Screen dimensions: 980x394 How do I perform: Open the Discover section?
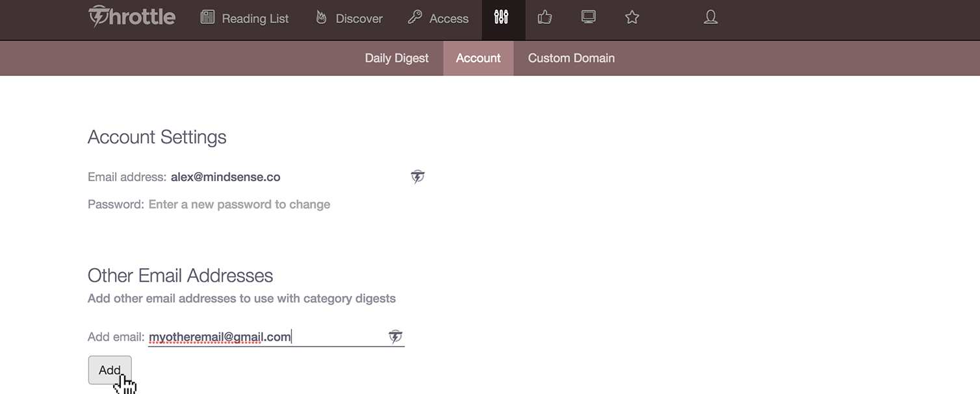coord(349,18)
